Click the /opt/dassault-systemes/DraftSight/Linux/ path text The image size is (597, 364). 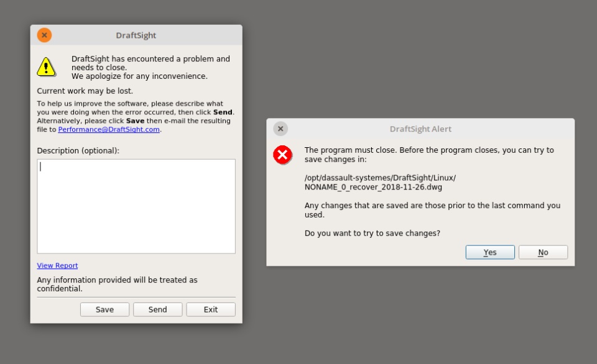tap(380, 178)
